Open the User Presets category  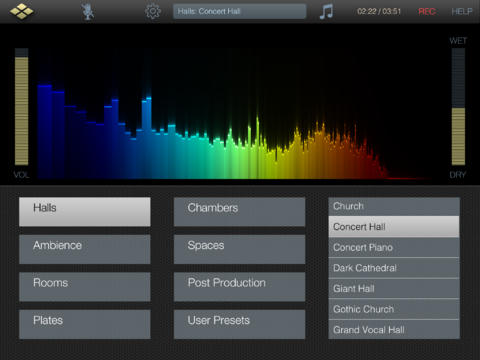(x=239, y=324)
